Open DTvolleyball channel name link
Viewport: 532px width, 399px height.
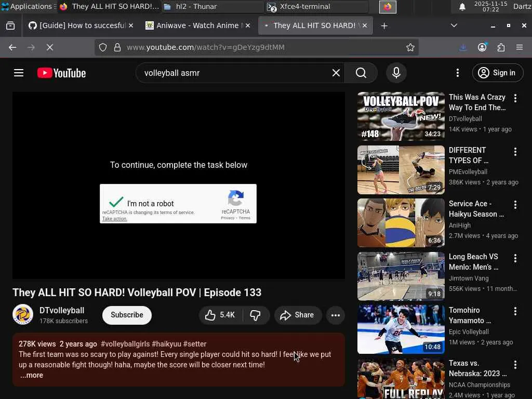coord(62,311)
